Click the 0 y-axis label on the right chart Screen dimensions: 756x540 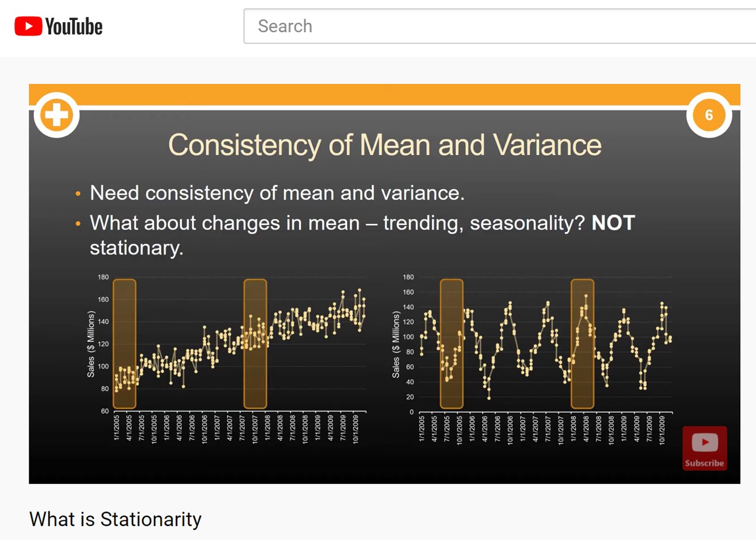pos(411,412)
